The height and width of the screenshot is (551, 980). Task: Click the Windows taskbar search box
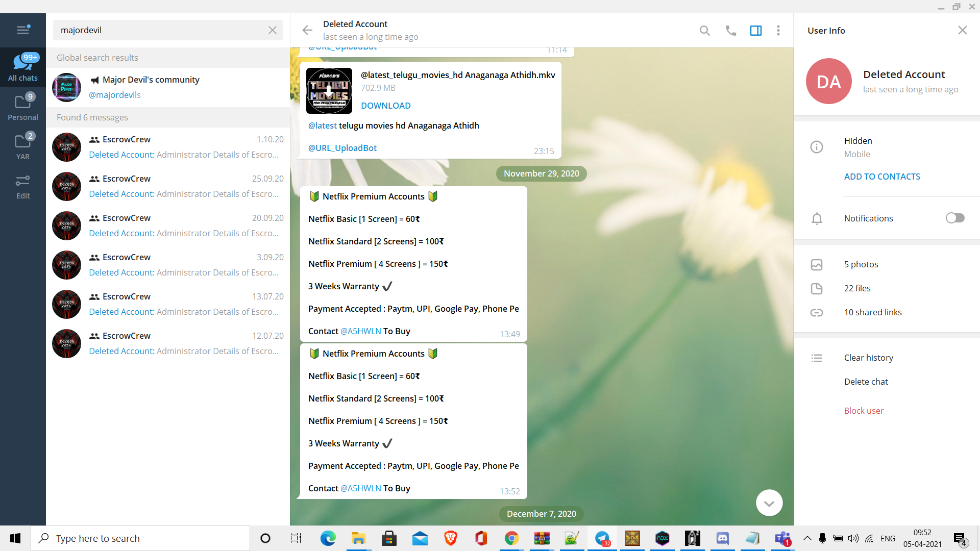[140, 538]
